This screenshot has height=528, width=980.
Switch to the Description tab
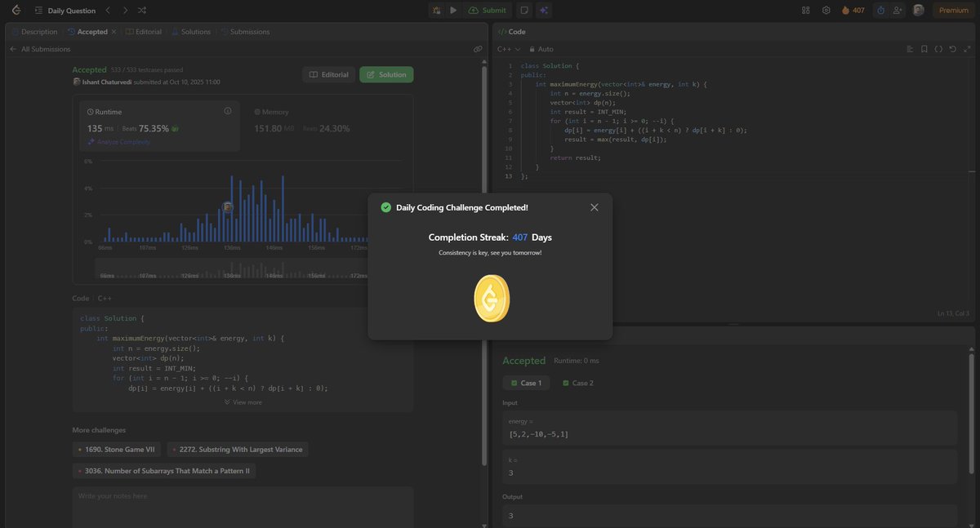tap(34, 32)
